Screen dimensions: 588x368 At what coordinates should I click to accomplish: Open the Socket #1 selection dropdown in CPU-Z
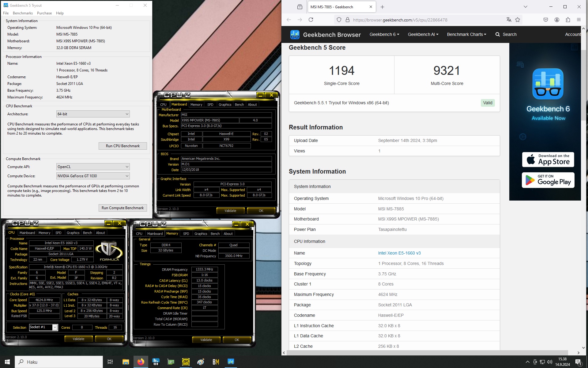[x=43, y=327]
